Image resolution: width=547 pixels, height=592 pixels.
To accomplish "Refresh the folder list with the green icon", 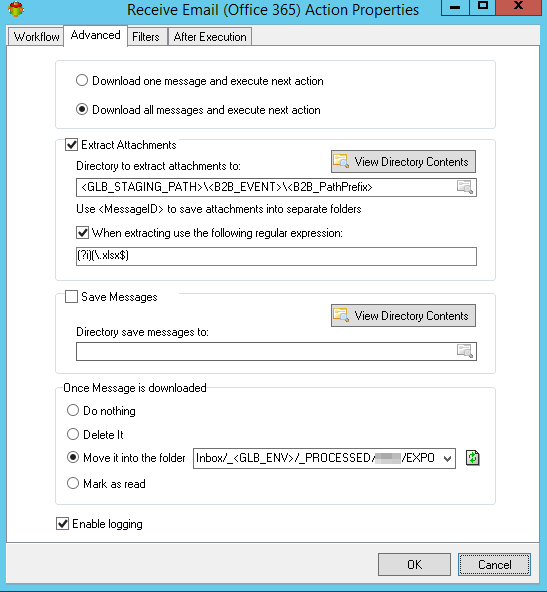I will (x=472, y=458).
